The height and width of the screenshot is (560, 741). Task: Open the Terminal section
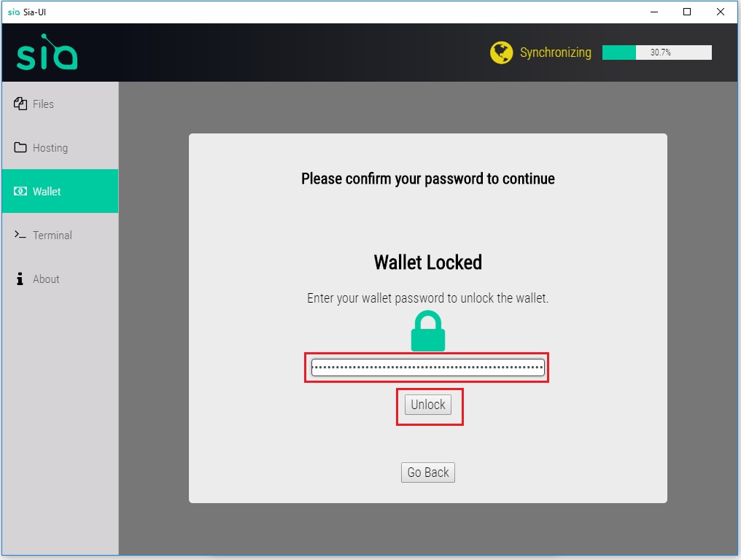tap(60, 235)
